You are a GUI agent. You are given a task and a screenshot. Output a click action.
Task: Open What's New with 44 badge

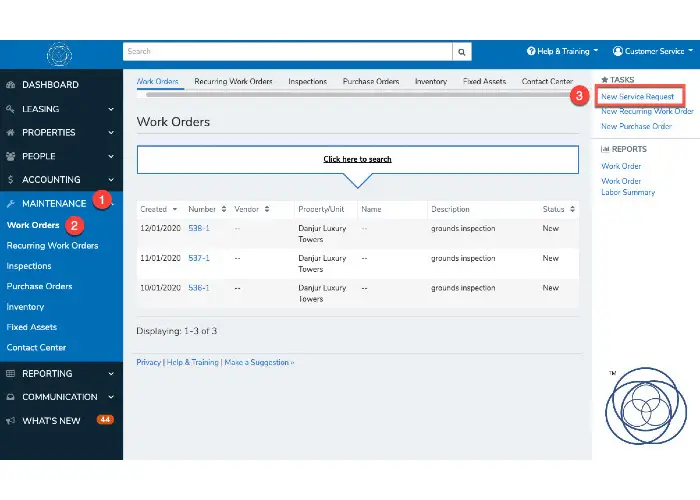[60, 421]
